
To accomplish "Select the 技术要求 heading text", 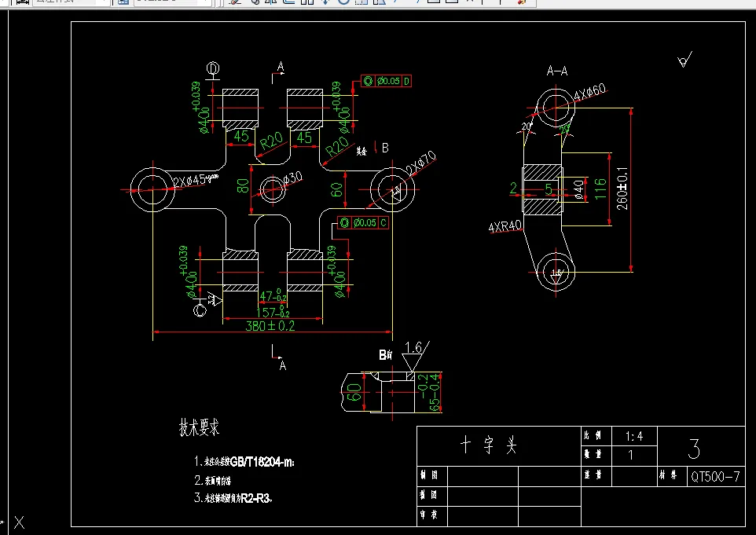I will point(199,427).
